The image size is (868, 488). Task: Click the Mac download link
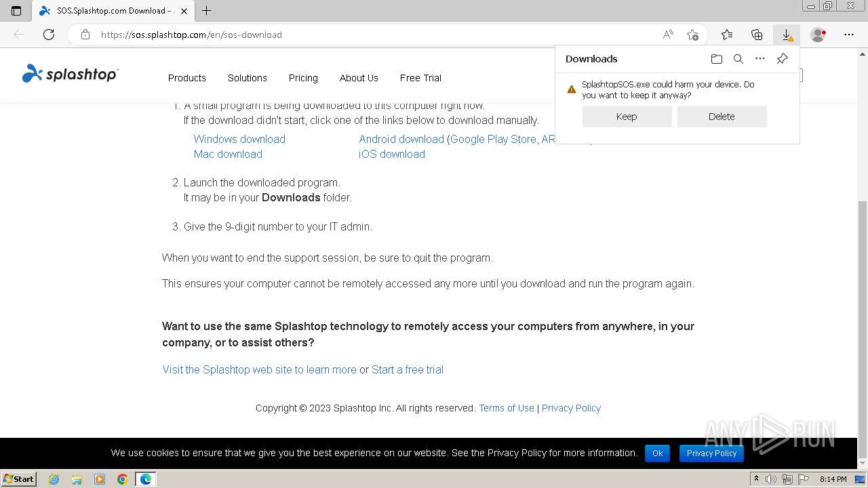tap(228, 154)
